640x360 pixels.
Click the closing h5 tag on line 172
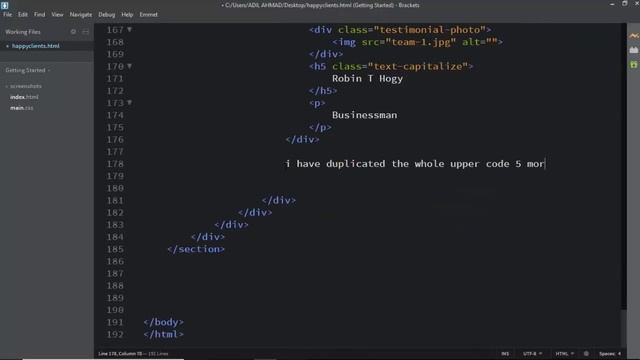click(323, 91)
